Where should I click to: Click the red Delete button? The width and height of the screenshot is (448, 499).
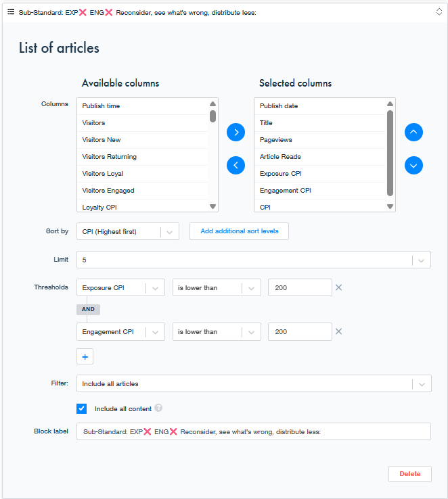coord(410,474)
